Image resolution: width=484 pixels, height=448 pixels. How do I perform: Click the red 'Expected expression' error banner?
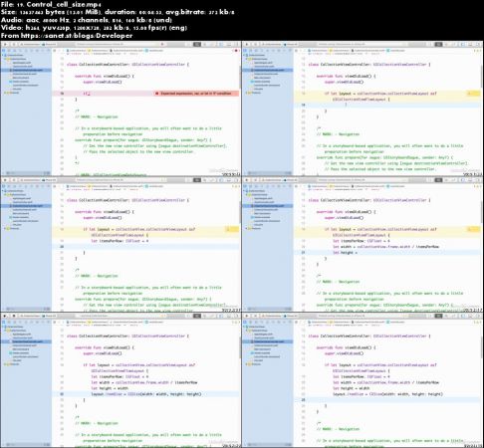tap(196, 94)
